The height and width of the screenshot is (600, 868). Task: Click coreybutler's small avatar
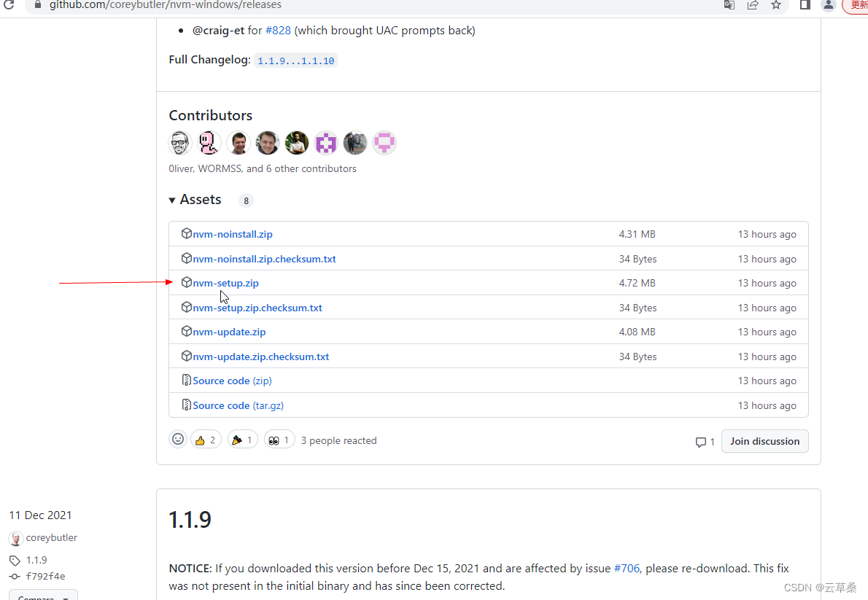click(16, 538)
